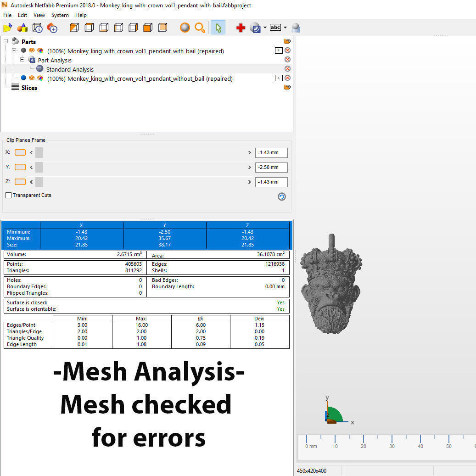This screenshot has width=476, height=476.
Task: Select the right view cube icon
Action: [133, 28]
